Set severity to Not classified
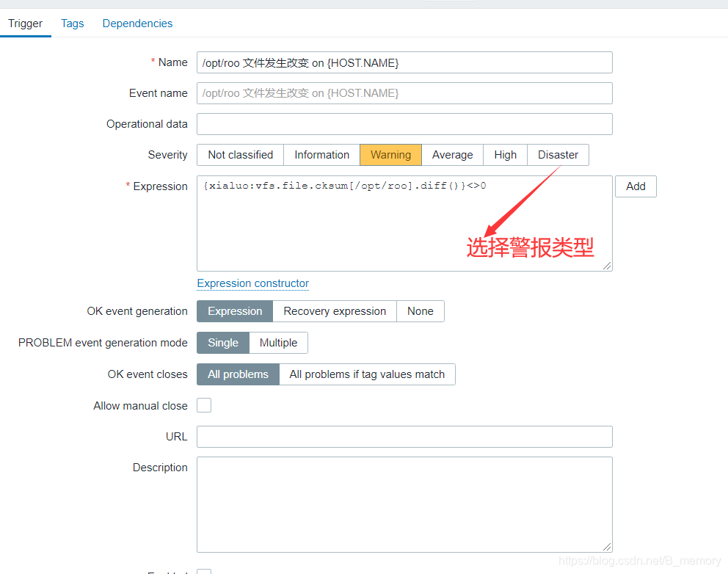This screenshot has width=728, height=574. pos(240,155)
